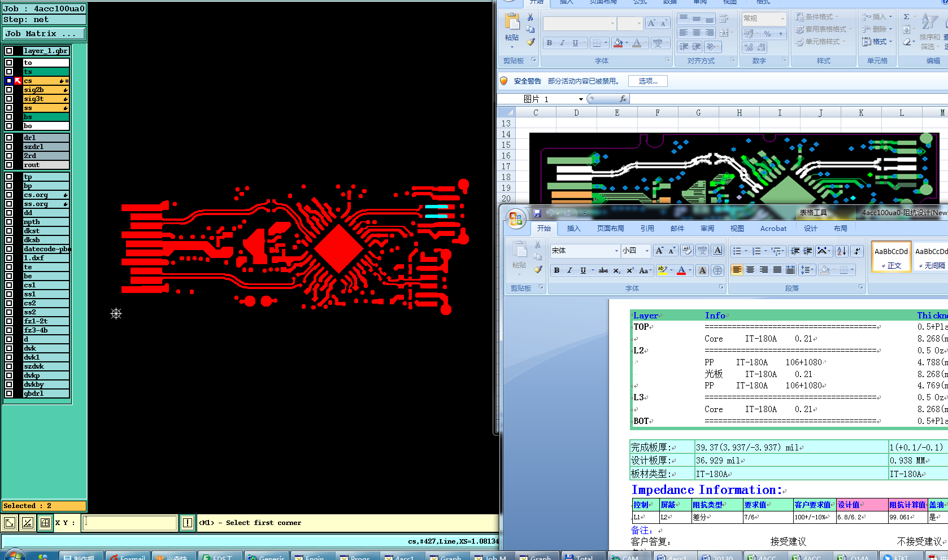Toggle italic formatting in Word ribbon

tap(569, 270)
